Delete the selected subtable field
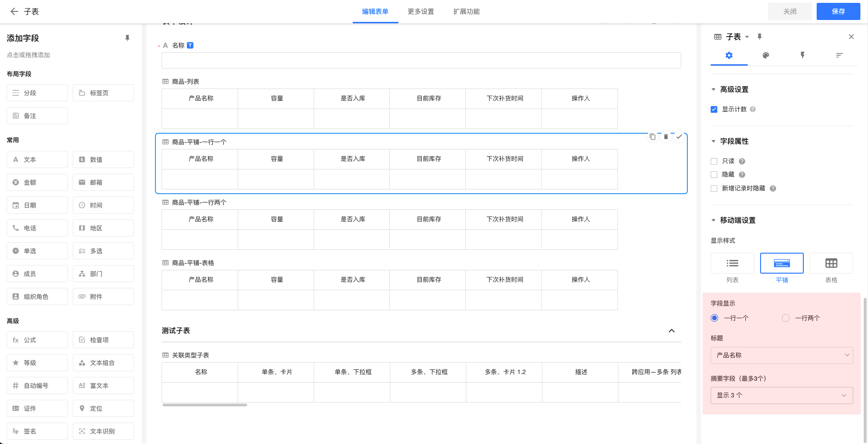Viewport: 868px width, 444px height. 666,137
